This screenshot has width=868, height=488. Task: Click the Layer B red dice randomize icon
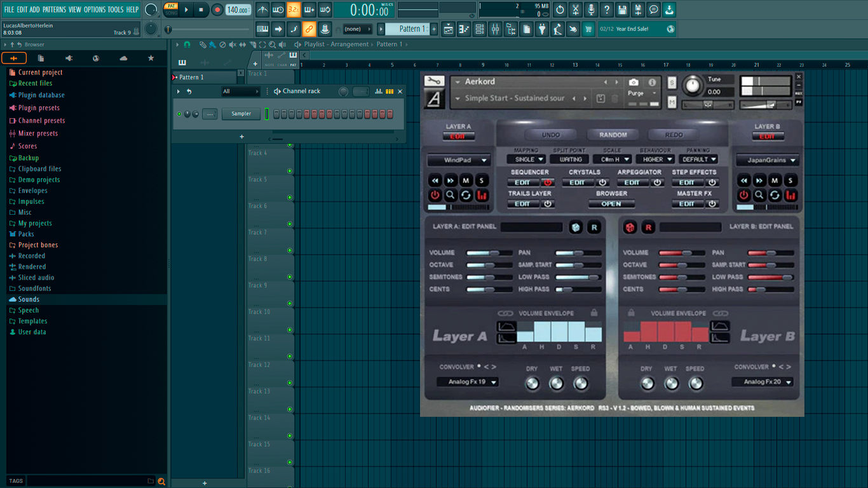click(x=630, y=227)
